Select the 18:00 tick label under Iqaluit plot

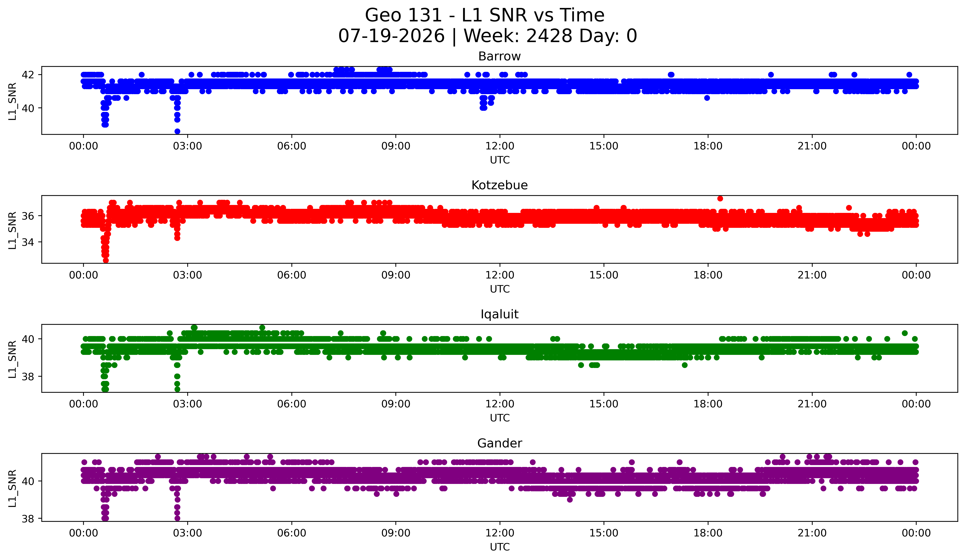(708, 404)
